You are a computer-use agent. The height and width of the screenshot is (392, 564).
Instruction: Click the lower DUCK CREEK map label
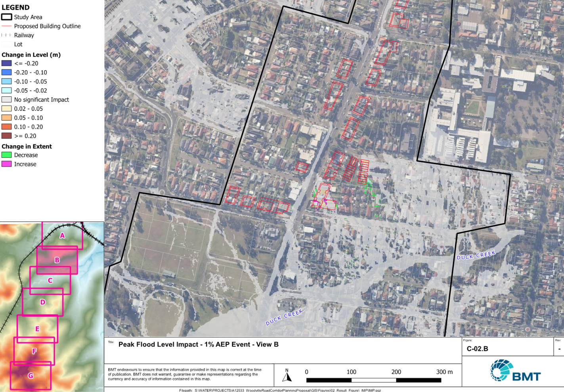[285, 317]
